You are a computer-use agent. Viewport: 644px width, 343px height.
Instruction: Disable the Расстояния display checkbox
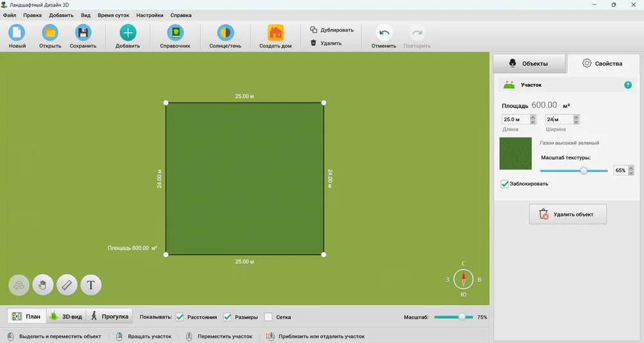click(180, 317)
